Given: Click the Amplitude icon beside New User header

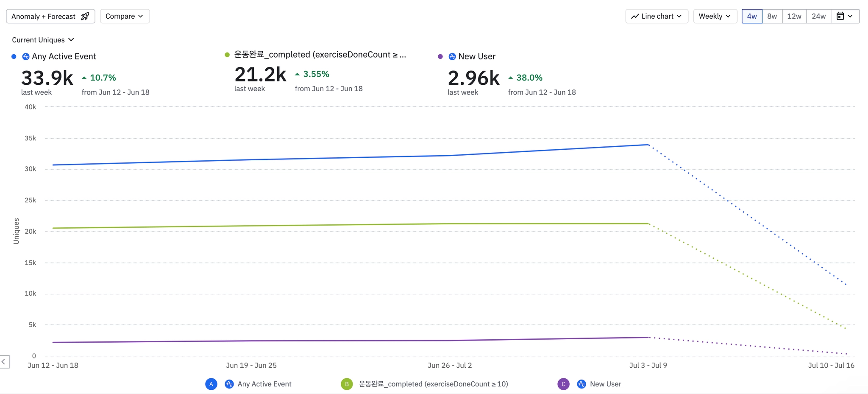Looking at the screenshot, I should point(452,56).
